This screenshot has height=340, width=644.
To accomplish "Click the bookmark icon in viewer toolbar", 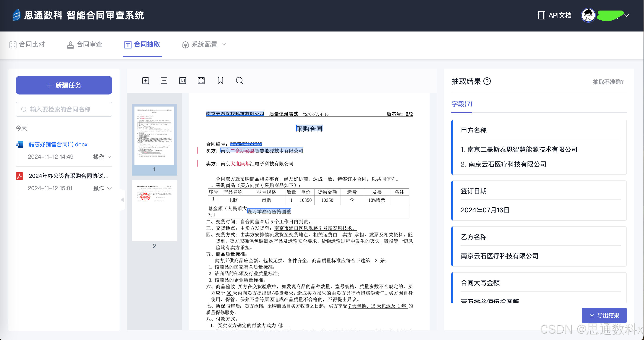I will (x=220, y=80).
